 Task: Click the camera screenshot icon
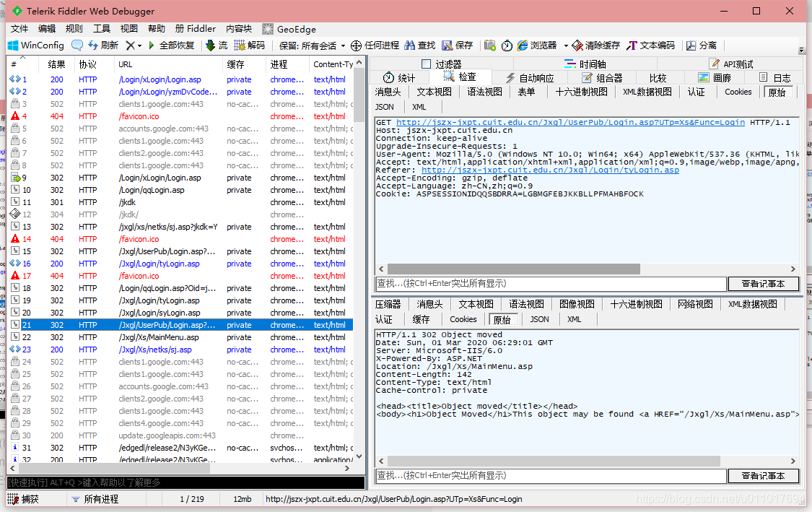490,45
